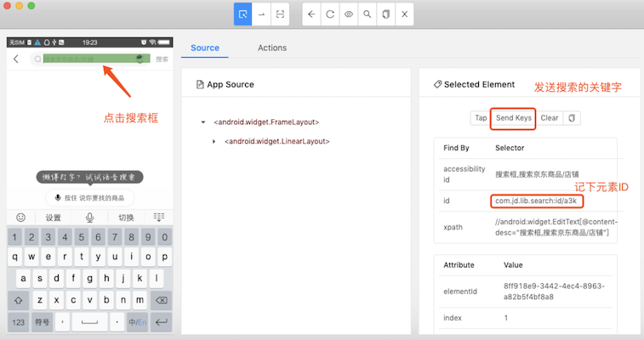
Task: Copy selected element attributes icon
Action: click(572, 118)
